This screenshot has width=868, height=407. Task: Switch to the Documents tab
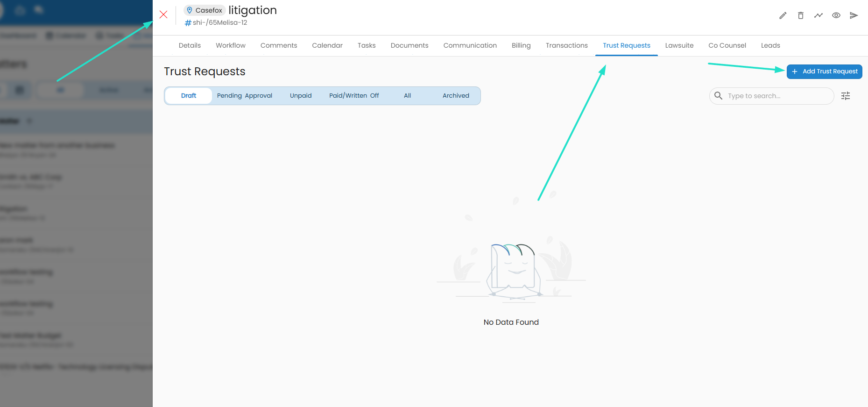pyautogui.click(x=409, y=45)
